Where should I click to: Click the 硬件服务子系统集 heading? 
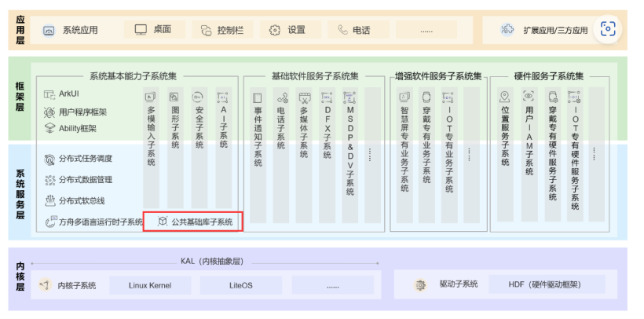point(549,76)
